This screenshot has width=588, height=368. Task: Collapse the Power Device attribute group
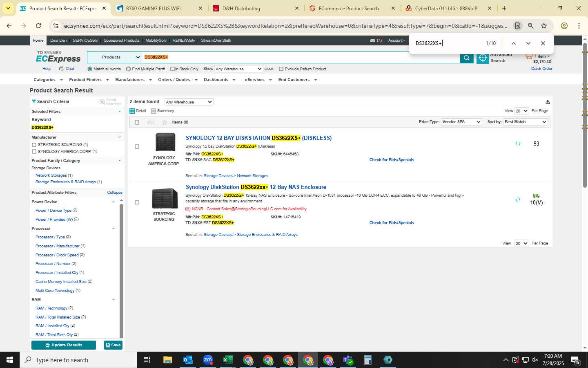[x=114, y=202]
